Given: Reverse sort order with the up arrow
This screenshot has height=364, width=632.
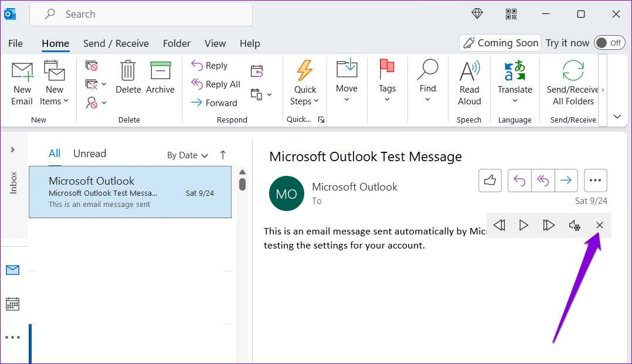Looking at the screenshot, I should pos(223,155).
